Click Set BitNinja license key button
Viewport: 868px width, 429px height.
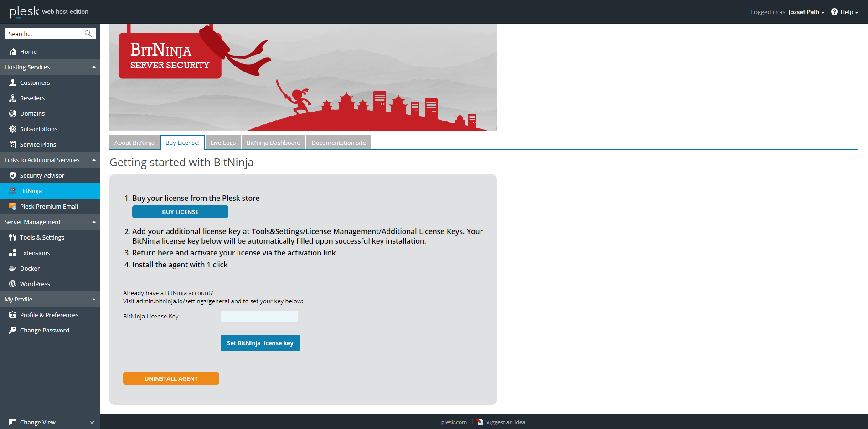(x=260, y=343)
